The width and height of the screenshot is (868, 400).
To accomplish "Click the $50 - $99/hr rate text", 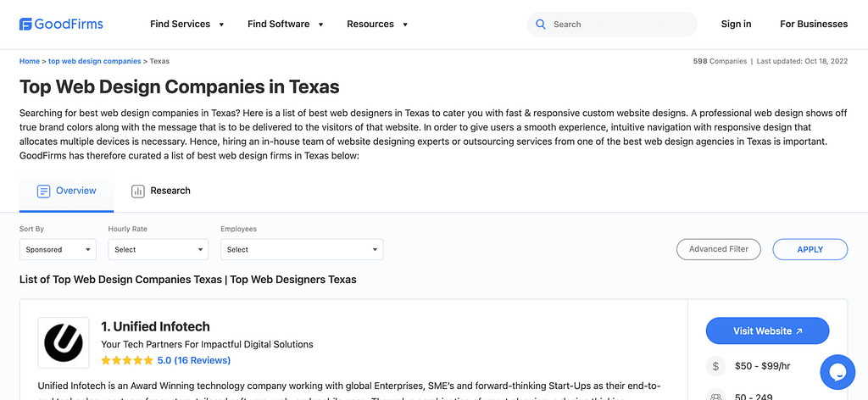I will click(760, 366).
